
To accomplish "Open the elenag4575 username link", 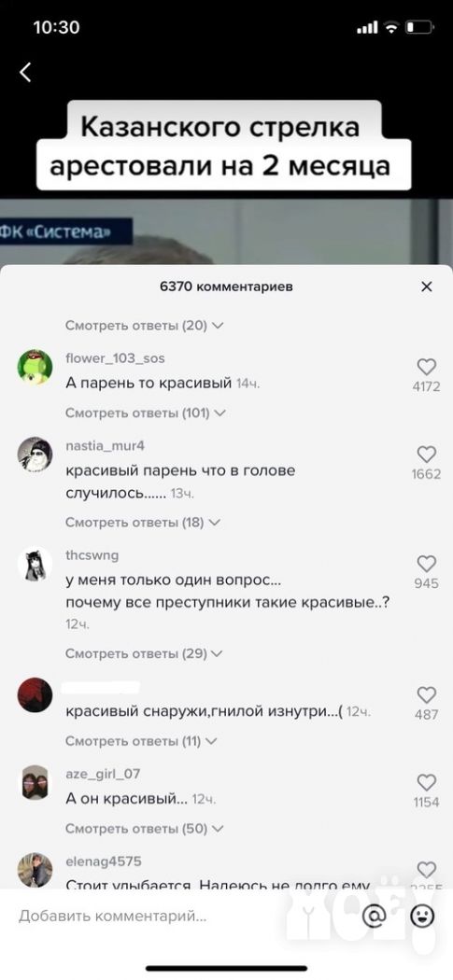I will coord(104,861).
